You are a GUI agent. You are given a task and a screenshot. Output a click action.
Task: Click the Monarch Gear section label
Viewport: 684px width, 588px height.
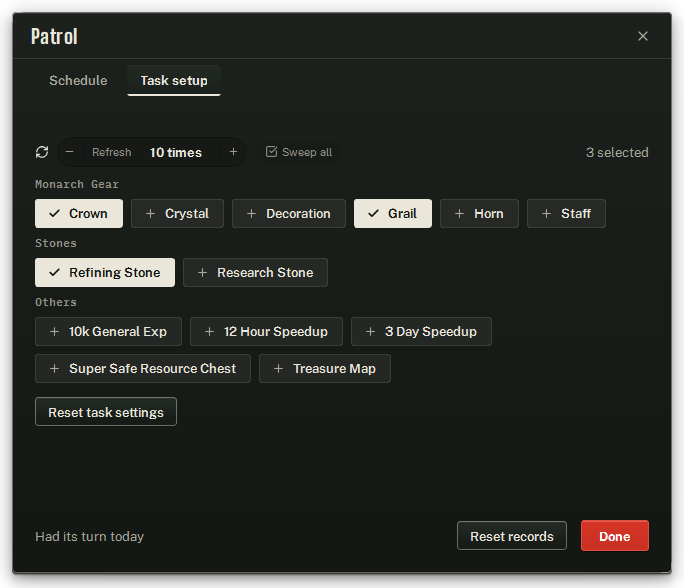point(77,184)
